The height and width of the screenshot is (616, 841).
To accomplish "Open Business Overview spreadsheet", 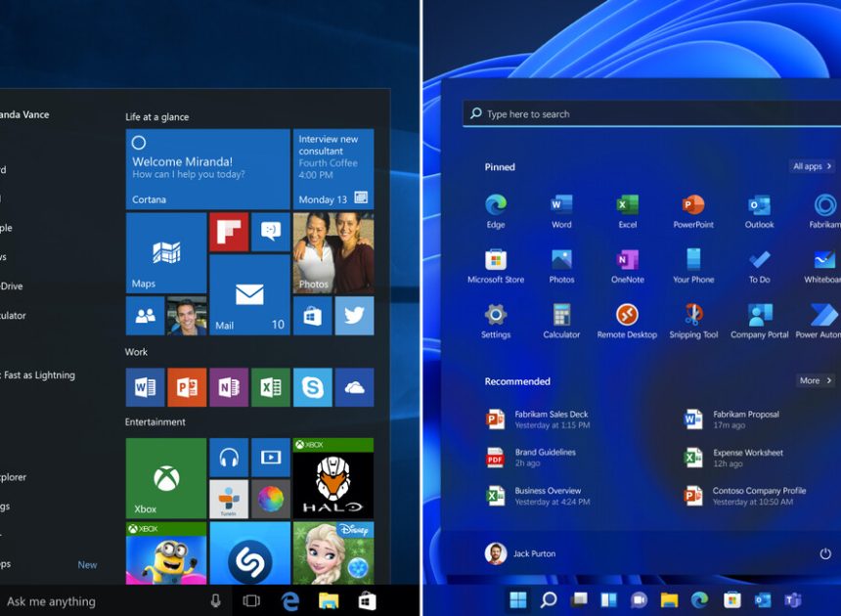I will tap(538, 496).
